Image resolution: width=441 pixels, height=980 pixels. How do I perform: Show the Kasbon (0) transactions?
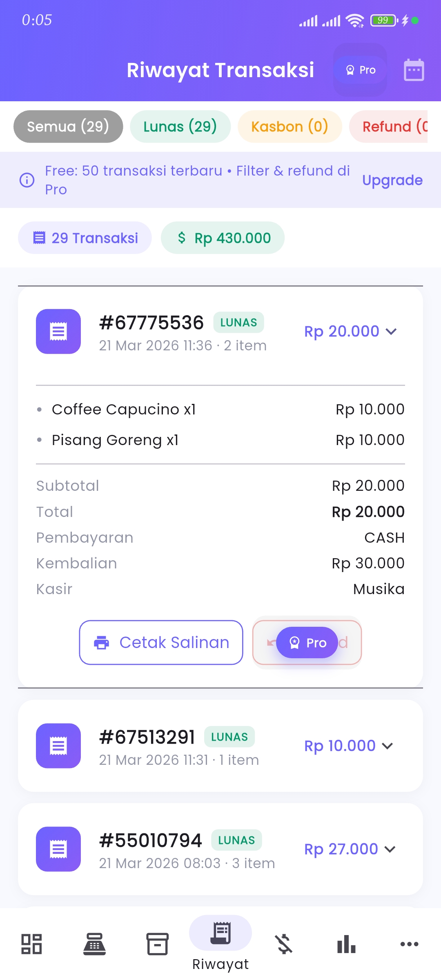[x=290, y=127]
